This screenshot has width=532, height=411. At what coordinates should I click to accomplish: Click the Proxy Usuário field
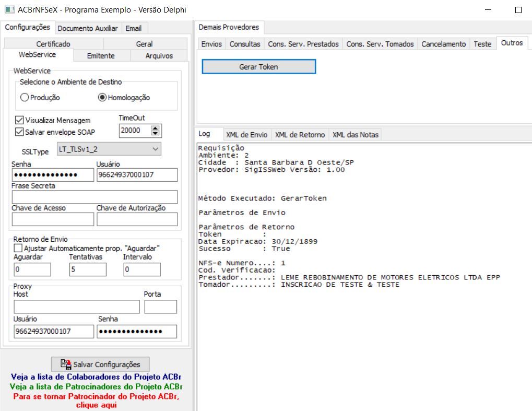click(54, 332)
